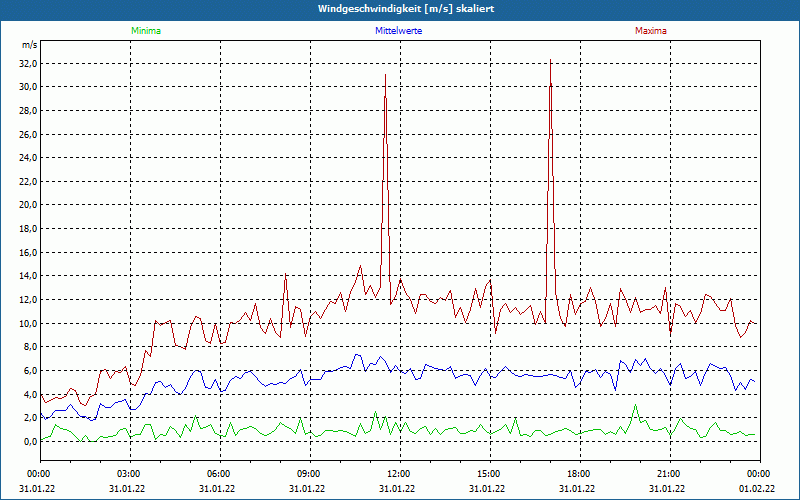Click the 6,0 y-axis value
Screen dimensions: 800x500
tap(29, 370)
